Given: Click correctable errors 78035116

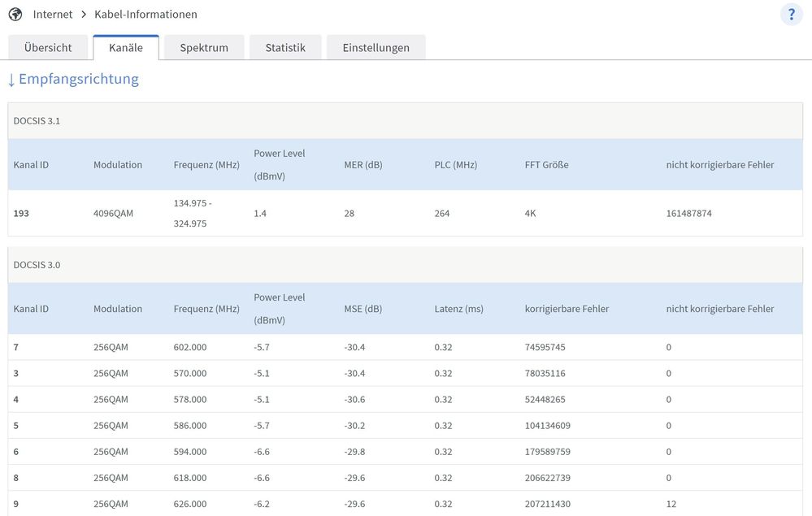Looking at the screenshot, I should [545, 373].
